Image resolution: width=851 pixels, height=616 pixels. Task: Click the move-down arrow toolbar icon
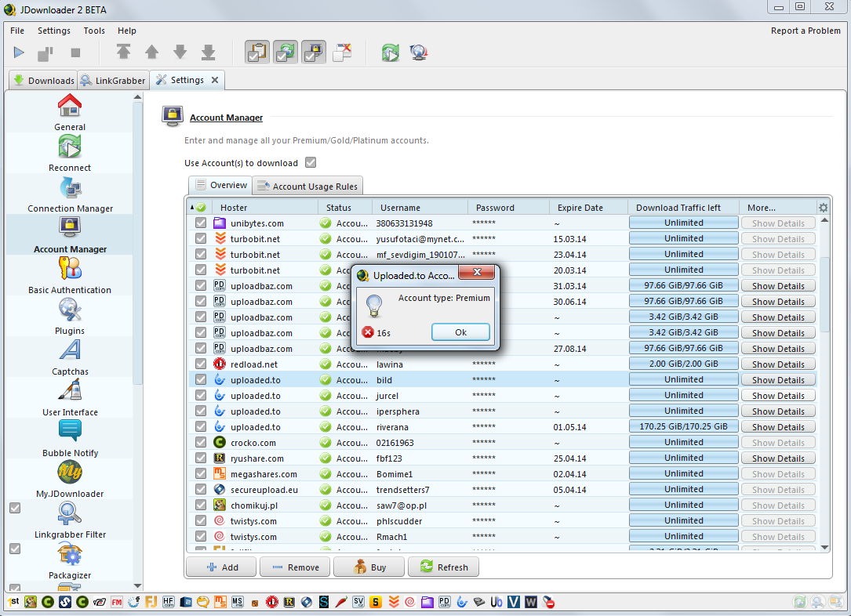[180, 52]
